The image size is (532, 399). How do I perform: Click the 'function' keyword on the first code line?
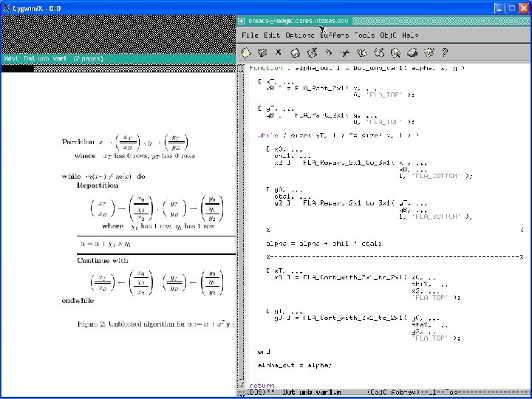266,68
